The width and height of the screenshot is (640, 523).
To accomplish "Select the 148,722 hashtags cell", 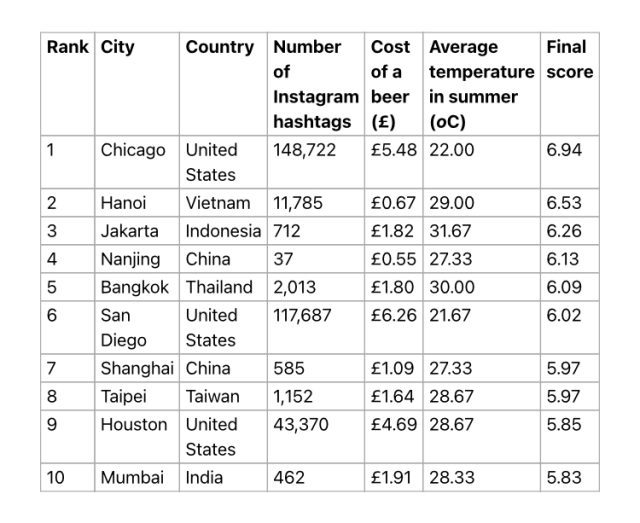I will click(305, 150).
